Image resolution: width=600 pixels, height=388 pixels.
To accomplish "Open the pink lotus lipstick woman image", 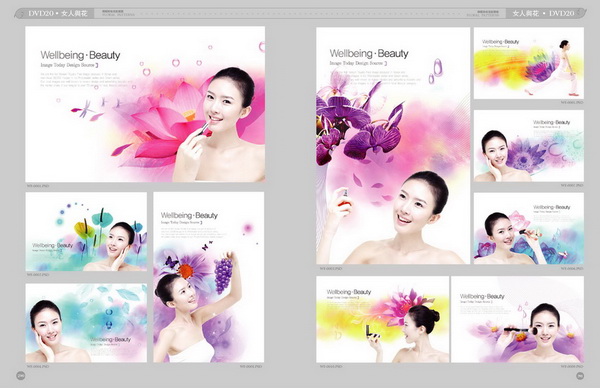I will tap(145, 104).
